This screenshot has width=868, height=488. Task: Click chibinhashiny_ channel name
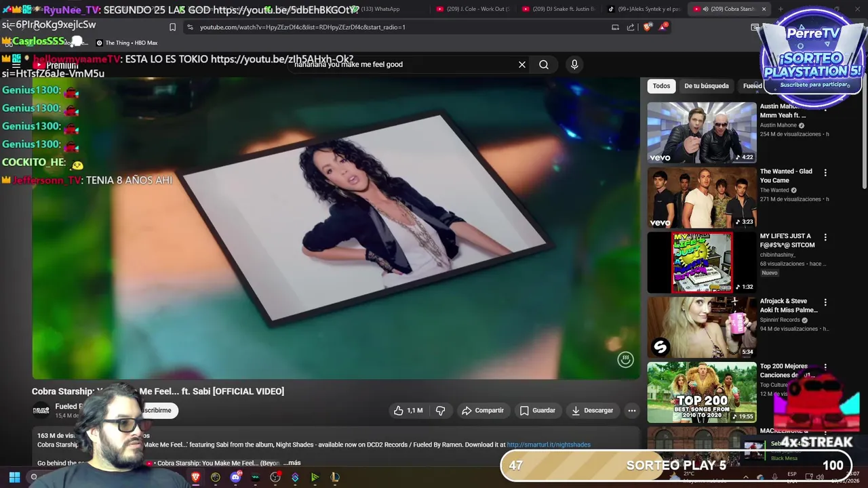pyautogui.click(x=777, y=255)
